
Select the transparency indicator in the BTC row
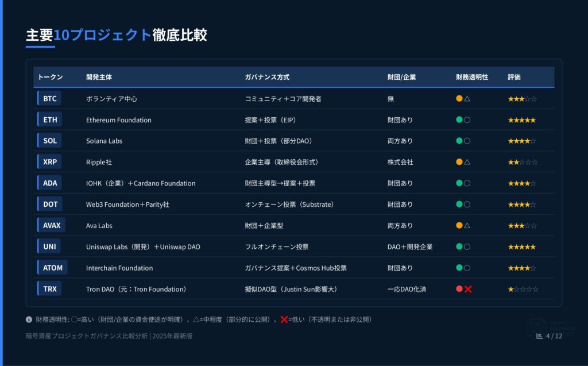coord(463,99)
